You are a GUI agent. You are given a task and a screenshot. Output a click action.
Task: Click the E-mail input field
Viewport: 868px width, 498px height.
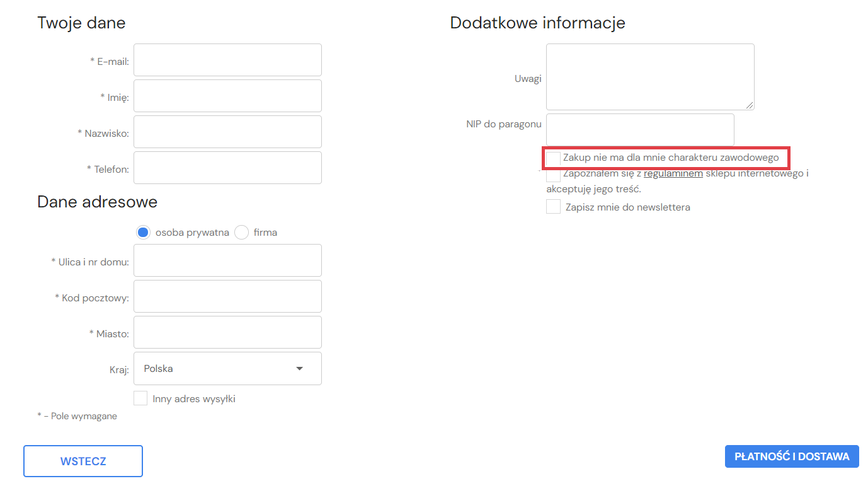[x=227, y=60]
